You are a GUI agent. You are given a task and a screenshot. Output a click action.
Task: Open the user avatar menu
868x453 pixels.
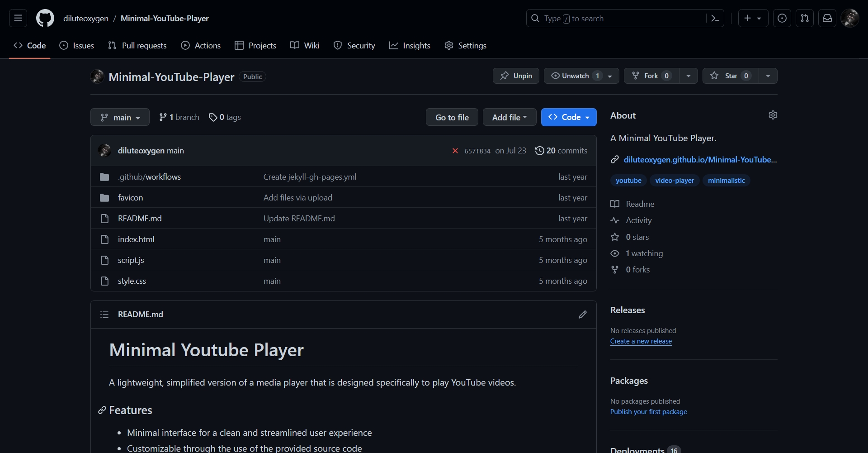(x=850, y=18)
